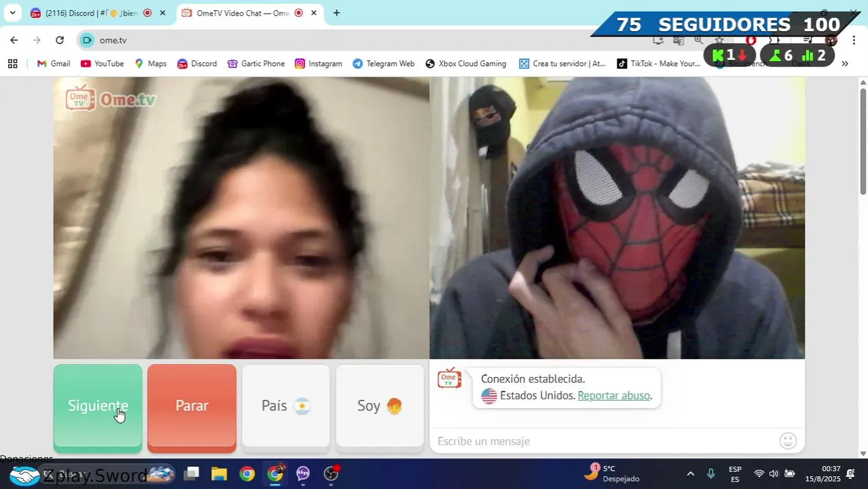Open a new browser tab

click(x=336, y=13)
